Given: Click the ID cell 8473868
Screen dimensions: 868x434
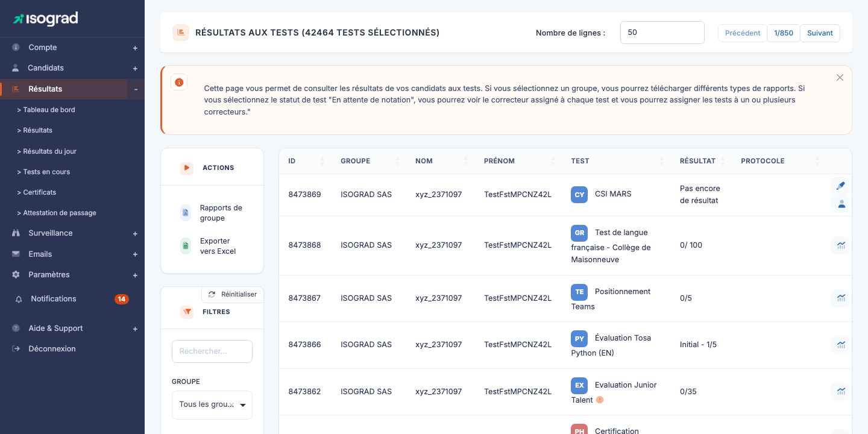Looking at the screenshot, I should point(304,245).
